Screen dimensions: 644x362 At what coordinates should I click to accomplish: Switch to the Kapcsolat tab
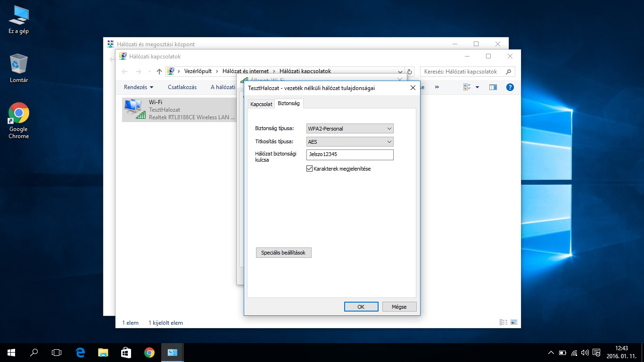[261, 104]
